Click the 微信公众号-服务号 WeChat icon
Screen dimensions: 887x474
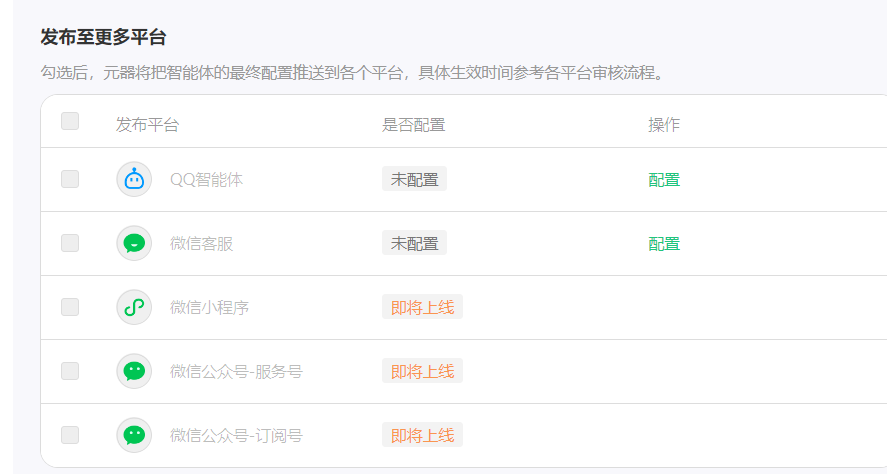pos(134,372)
